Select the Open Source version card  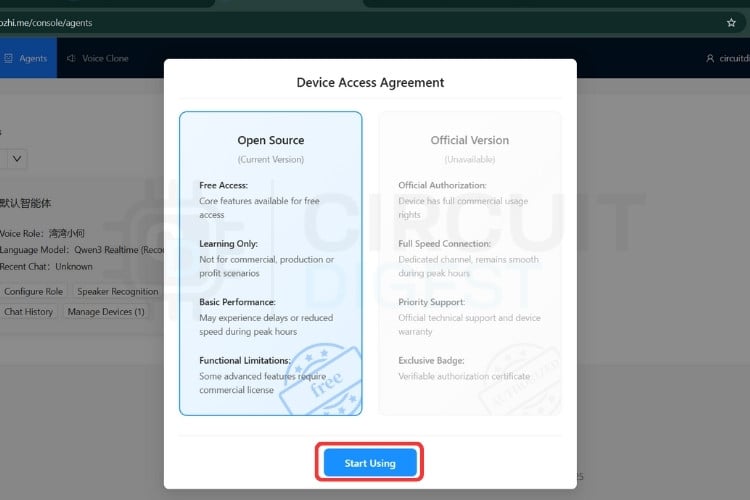(x=271, y=263)
